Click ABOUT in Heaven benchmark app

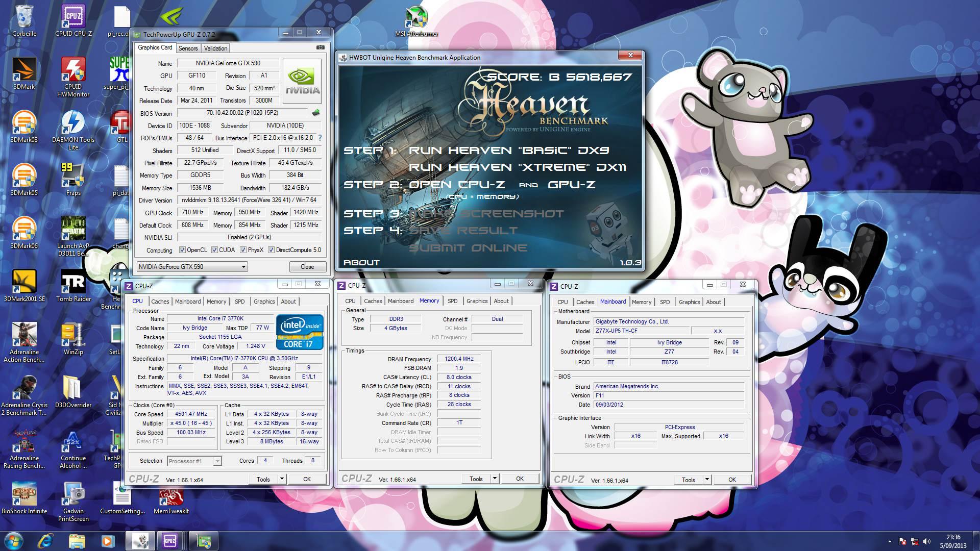point(361,263)
